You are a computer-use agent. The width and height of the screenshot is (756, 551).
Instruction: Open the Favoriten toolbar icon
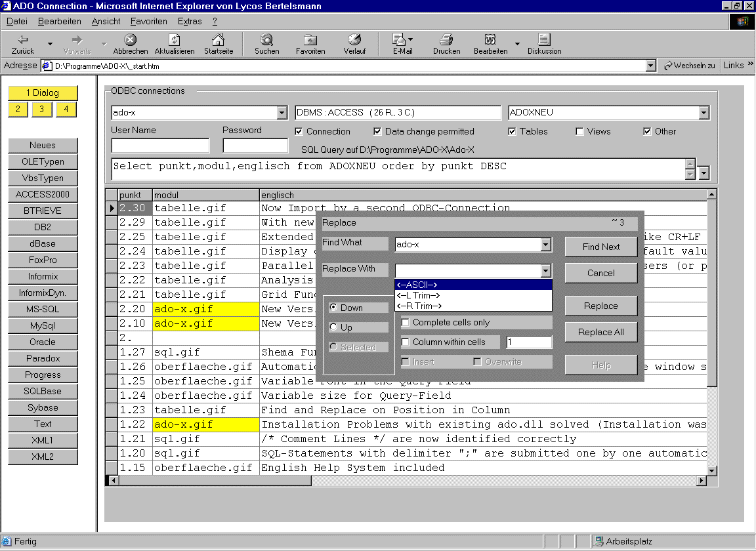point(310,39)
